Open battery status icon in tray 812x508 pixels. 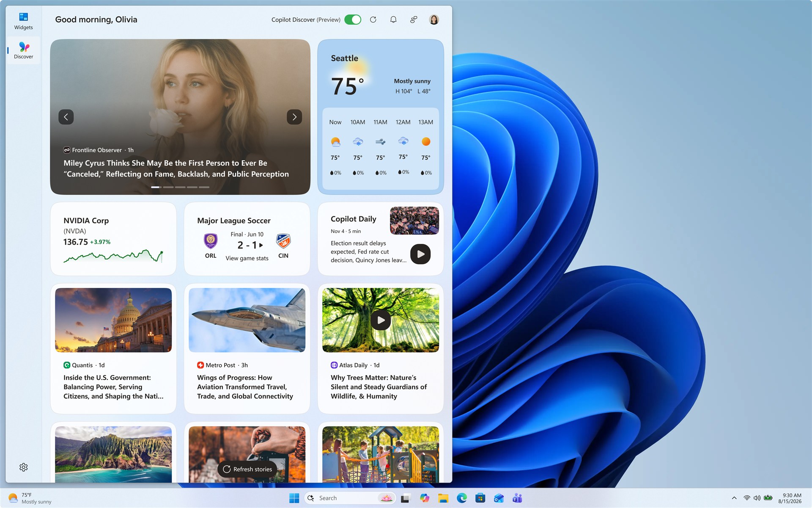pos(768,498)
